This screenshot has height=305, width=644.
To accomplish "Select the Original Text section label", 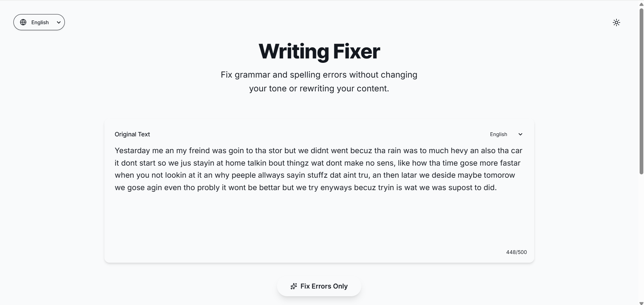I will click(132, 134).
